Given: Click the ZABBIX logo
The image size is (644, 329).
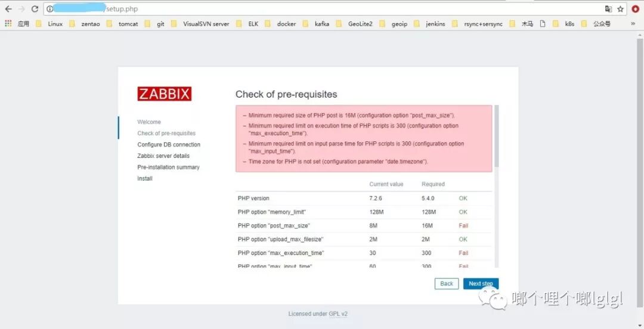Looking at the screenshot, I should click(x=165, y=94).
